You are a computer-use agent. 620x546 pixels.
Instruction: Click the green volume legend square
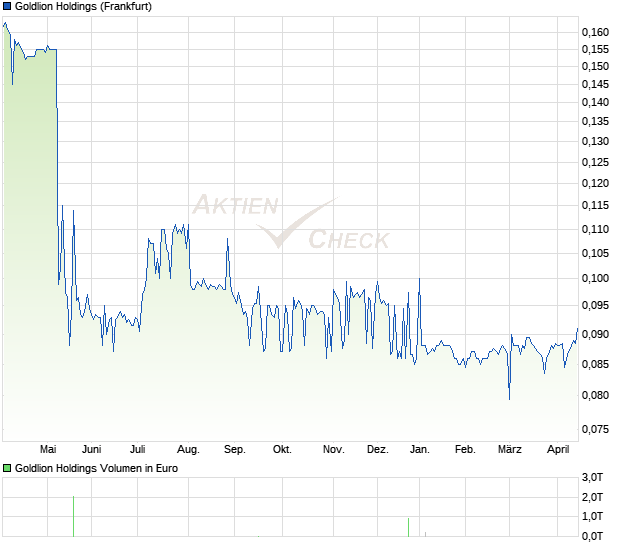[x=7, y=468]
